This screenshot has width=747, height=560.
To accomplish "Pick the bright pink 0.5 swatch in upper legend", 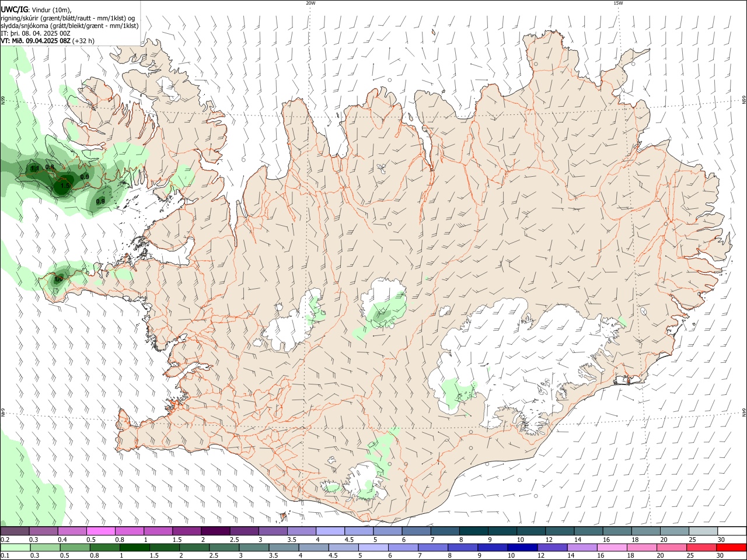I will 100,531.
